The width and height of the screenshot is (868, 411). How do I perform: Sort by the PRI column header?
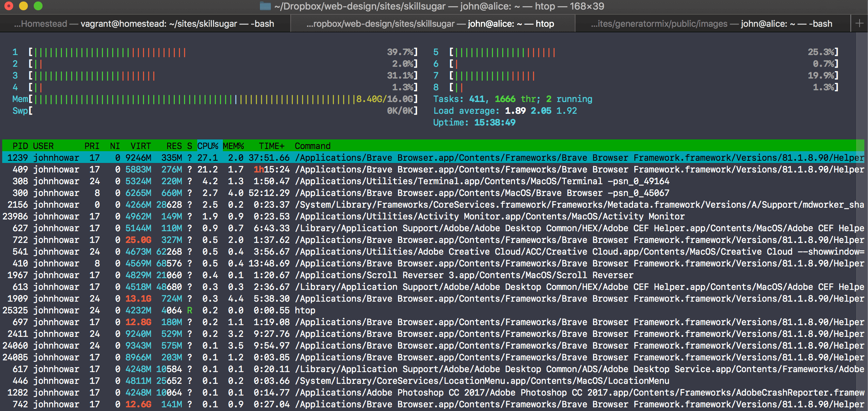pyautogui.click(x=92, y=146)
